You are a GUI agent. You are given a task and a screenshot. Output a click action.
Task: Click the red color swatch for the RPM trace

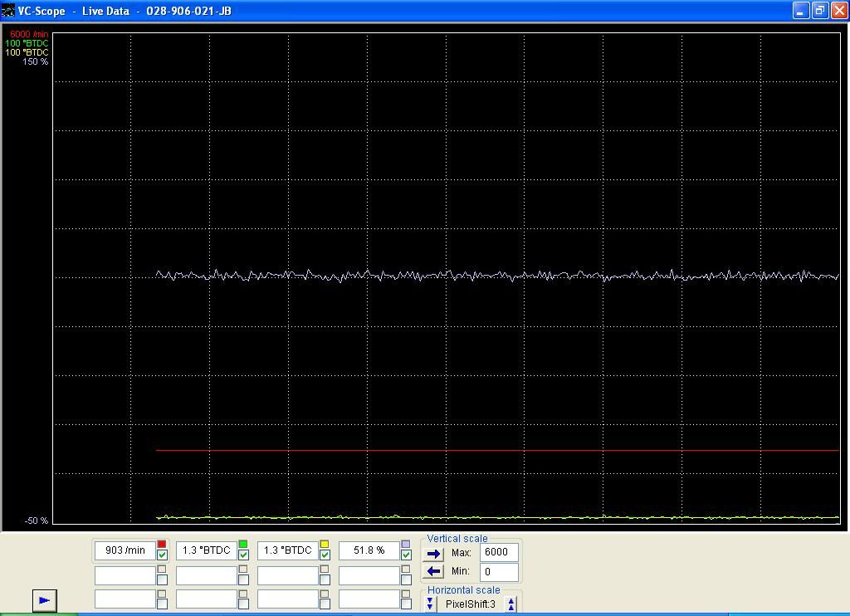[162, 542]
